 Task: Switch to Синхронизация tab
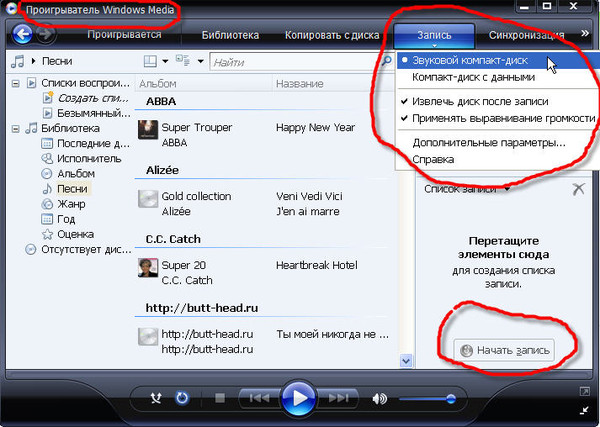(x=526, y=35)
